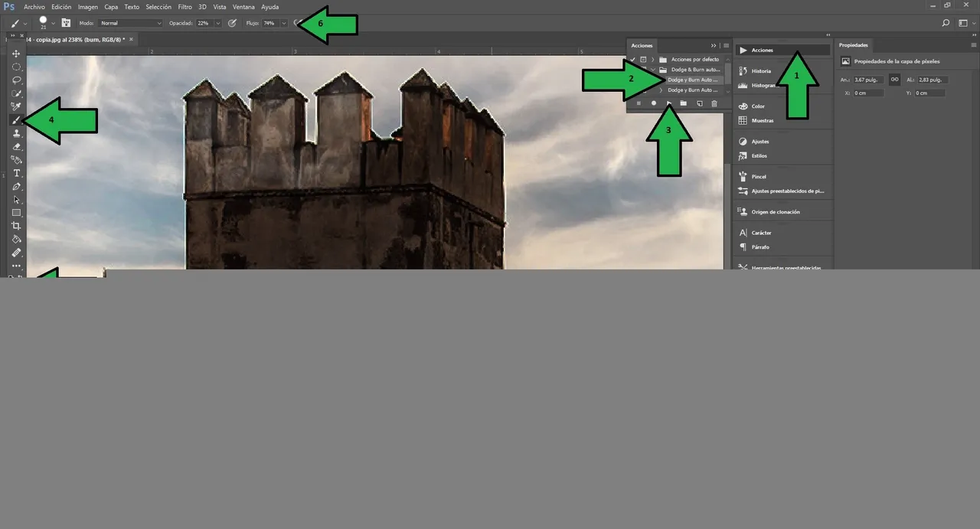Collapse the Dodge & Burn auto set
This screenshot has height=529, width=980.
point(653,70)
